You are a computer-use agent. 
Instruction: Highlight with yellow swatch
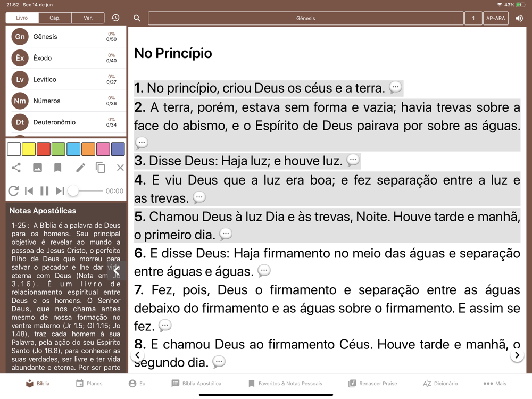[x=29, y=149]
